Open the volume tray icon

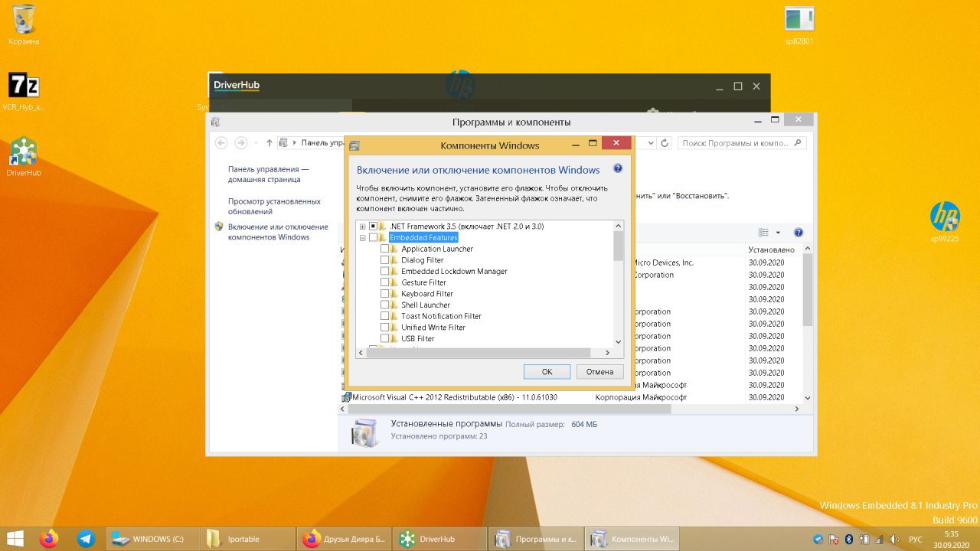(894, 540)
